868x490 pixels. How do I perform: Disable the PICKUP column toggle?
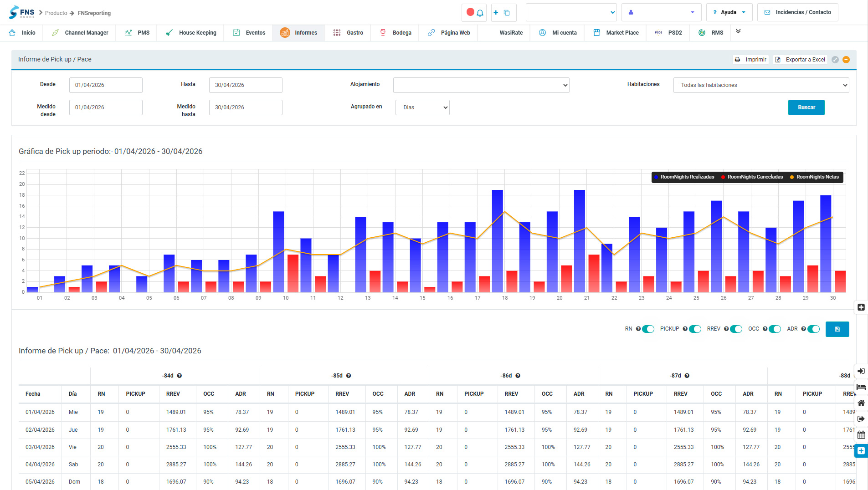(x=695, y=329)
